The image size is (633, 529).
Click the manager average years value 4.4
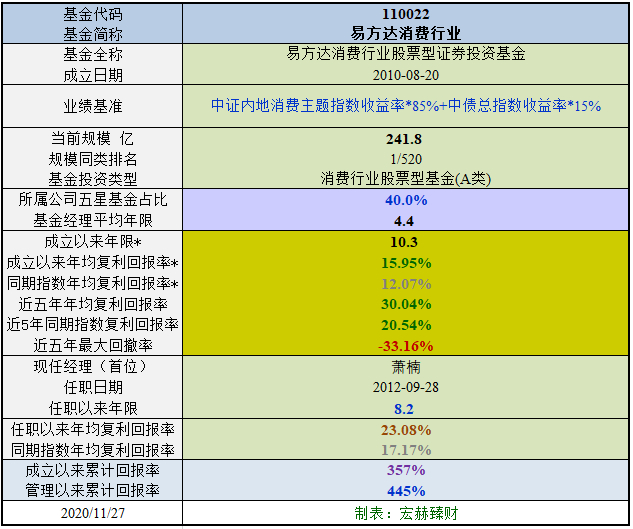pyautogui.click(x=404, y=221)
